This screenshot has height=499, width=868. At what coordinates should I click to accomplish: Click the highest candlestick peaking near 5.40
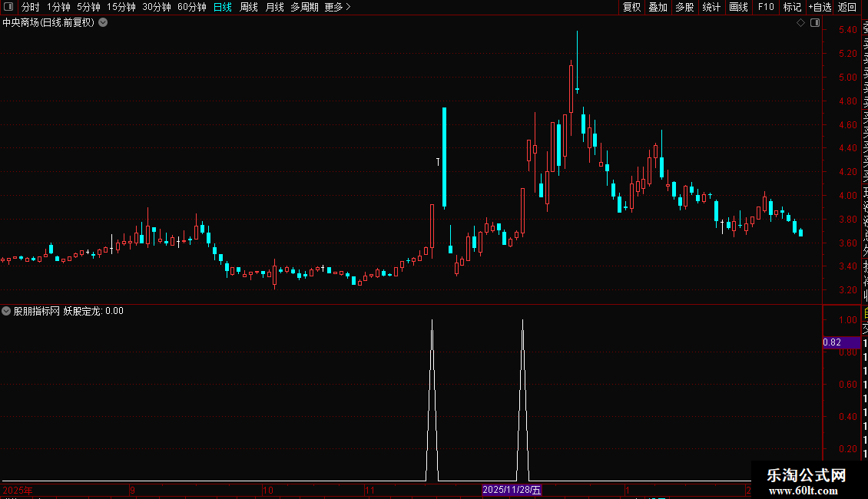tap(577, 61)
